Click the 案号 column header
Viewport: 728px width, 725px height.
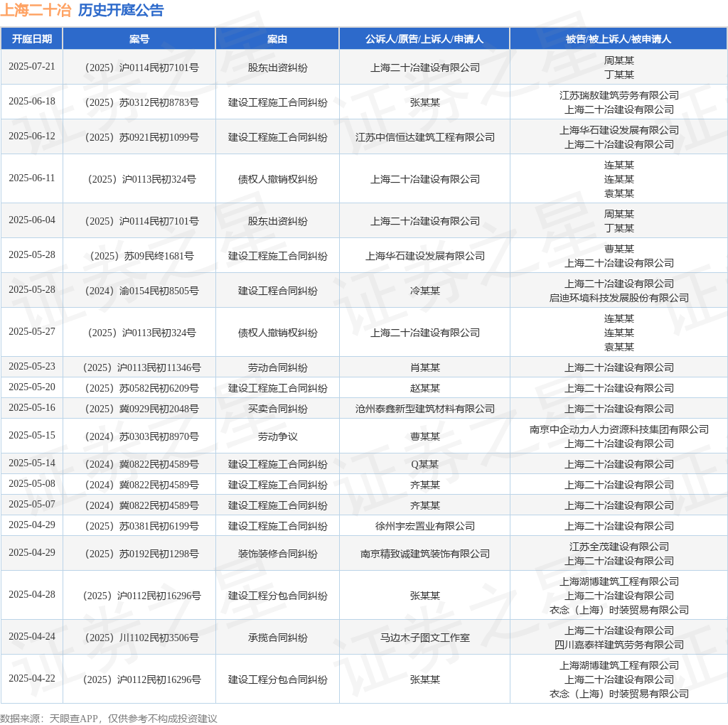(139, 39)
